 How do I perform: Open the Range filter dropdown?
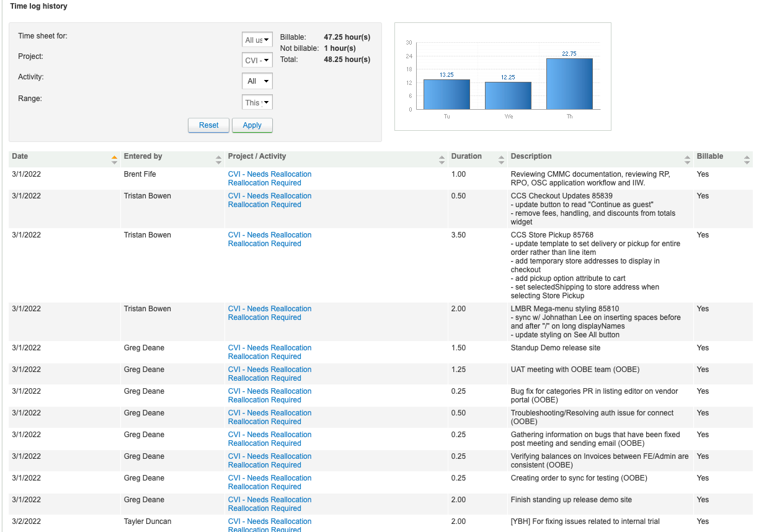[257, 102]
